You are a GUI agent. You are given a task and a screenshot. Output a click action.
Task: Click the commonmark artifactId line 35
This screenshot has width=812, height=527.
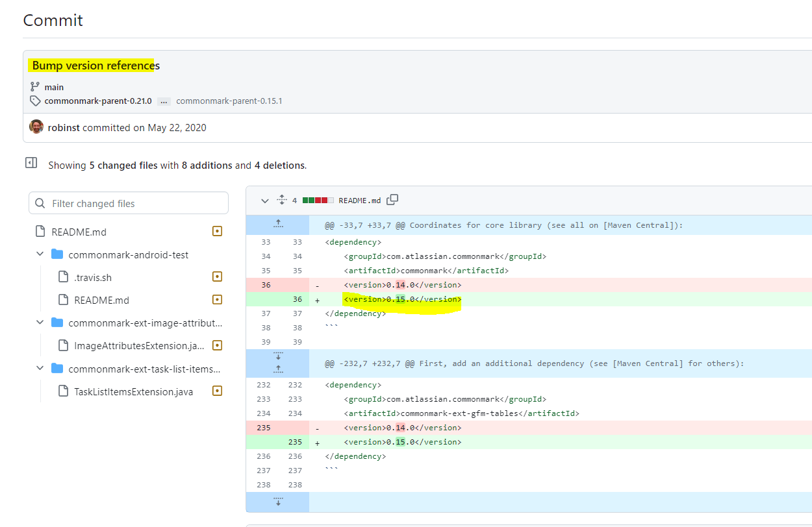(x=426, y=271)
